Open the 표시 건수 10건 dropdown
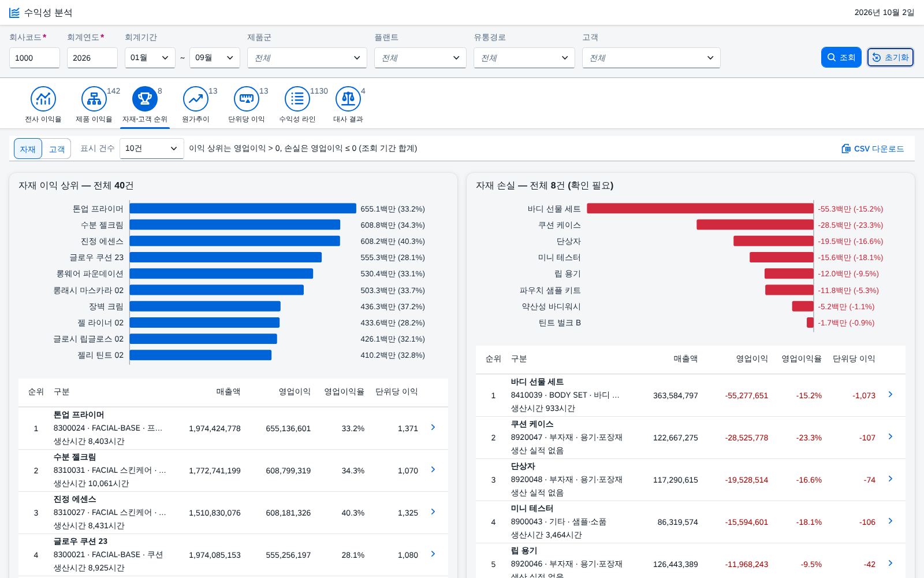 point(152,149)
